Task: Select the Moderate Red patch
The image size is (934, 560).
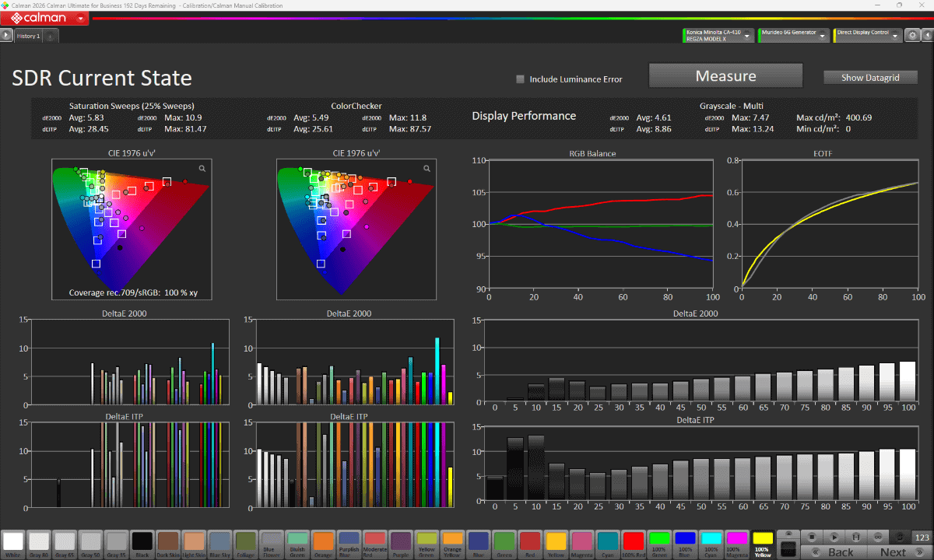Action: click(375, 543)
